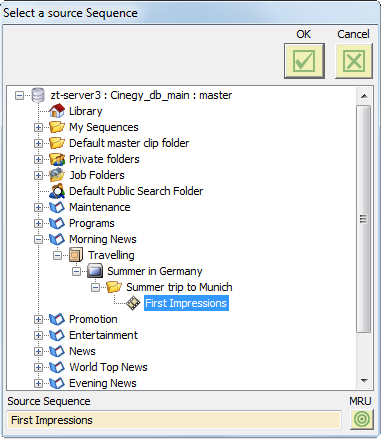Click the Morning News program icon
381x439 pixels.
tap(57, 239)
